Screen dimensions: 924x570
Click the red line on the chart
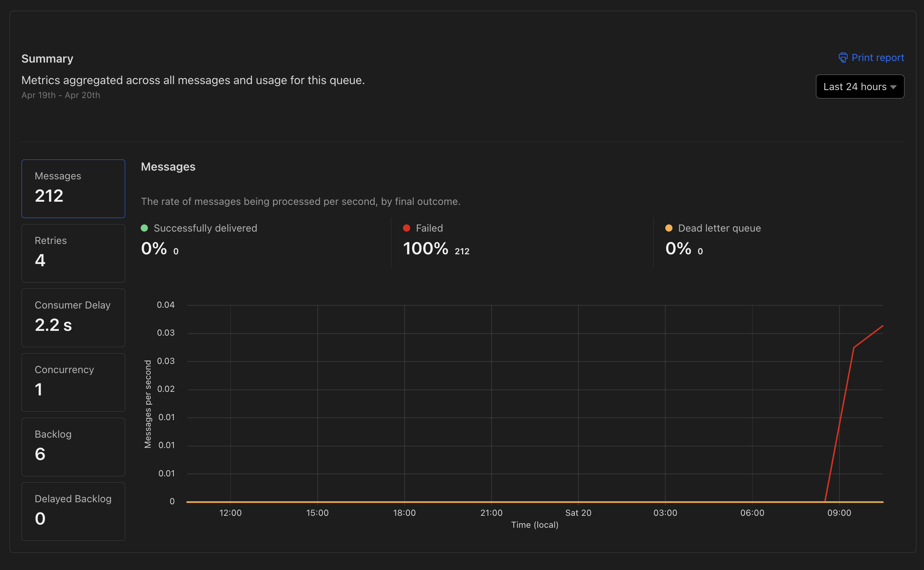pyautogui.click(x=853, y=347)
